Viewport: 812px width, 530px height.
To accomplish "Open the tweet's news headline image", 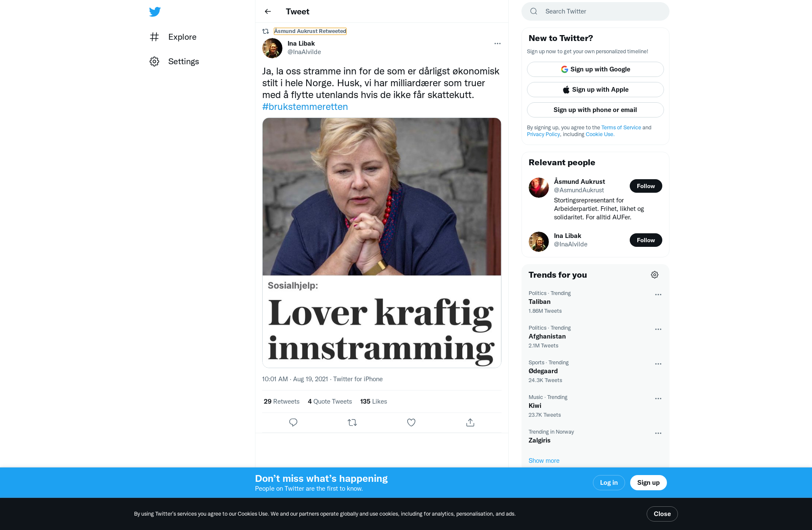I will point(381,243).
